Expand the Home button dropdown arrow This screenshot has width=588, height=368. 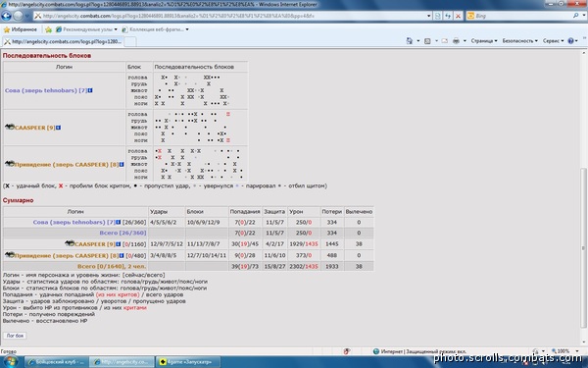pos(418,41)
